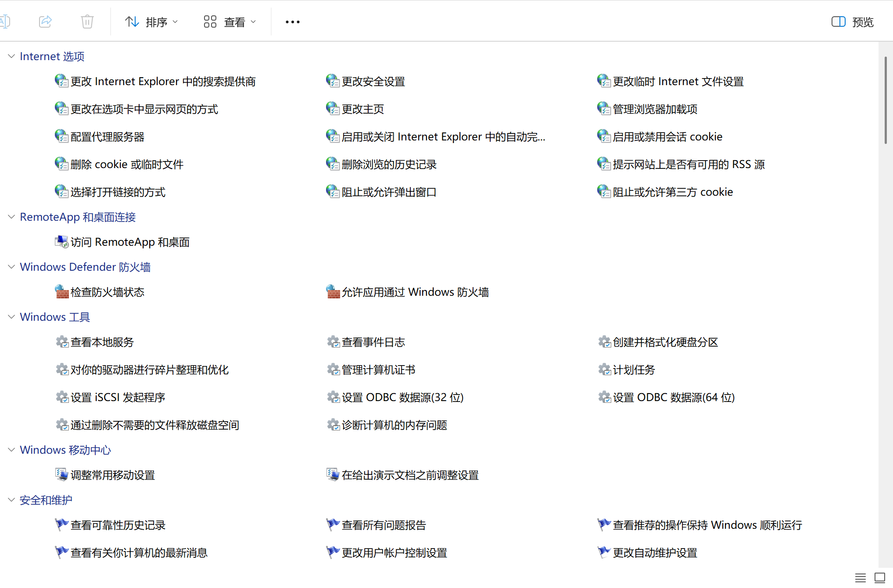Viewport: 893px width, 588px height.
Task: Collapse the RemoteApp 和桌面连接 group
Action: 11,217
